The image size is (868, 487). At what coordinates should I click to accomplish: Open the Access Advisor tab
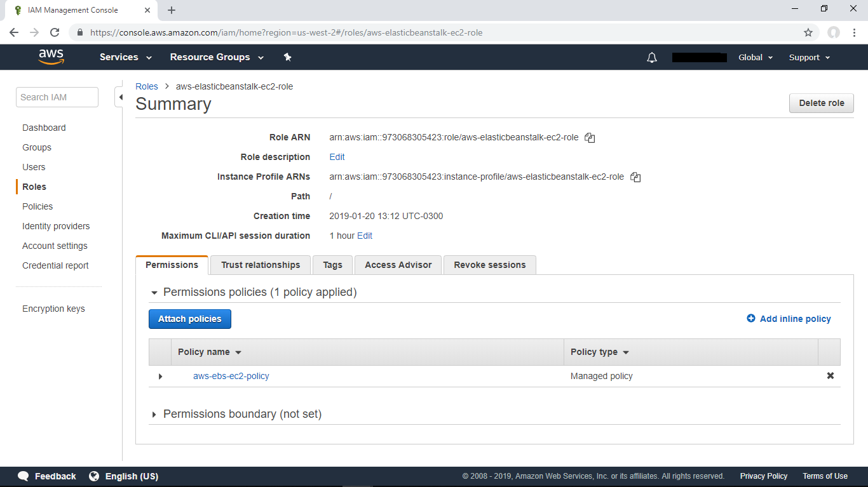point(398,265)
